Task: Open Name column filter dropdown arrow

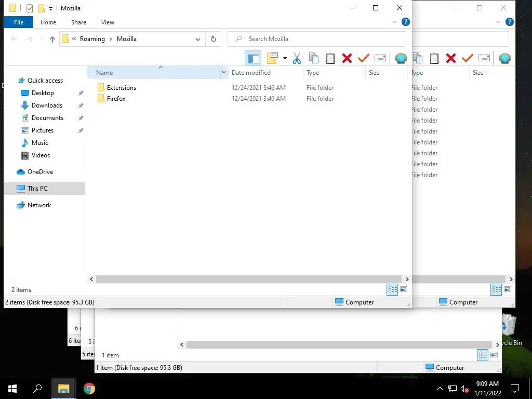Action: pos(224,73)
